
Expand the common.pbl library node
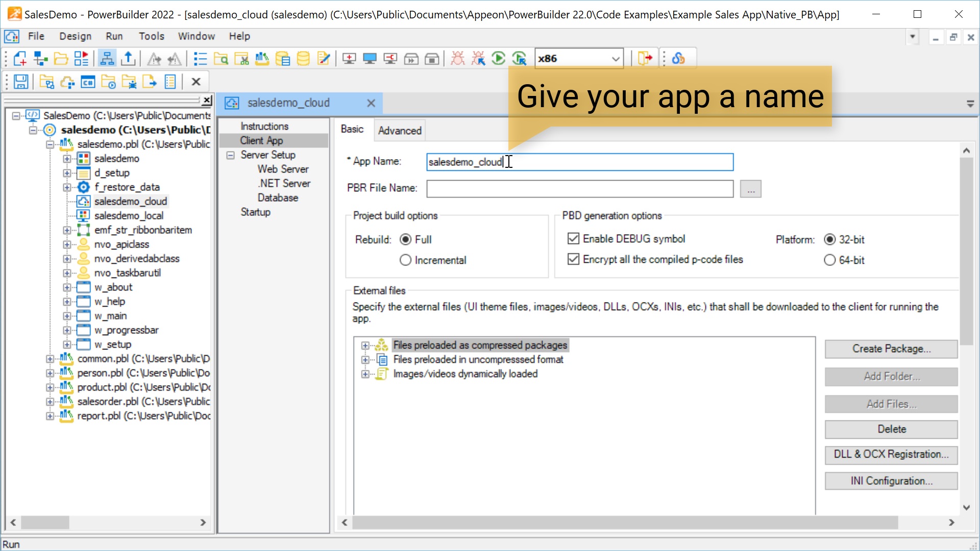point(50,359)
